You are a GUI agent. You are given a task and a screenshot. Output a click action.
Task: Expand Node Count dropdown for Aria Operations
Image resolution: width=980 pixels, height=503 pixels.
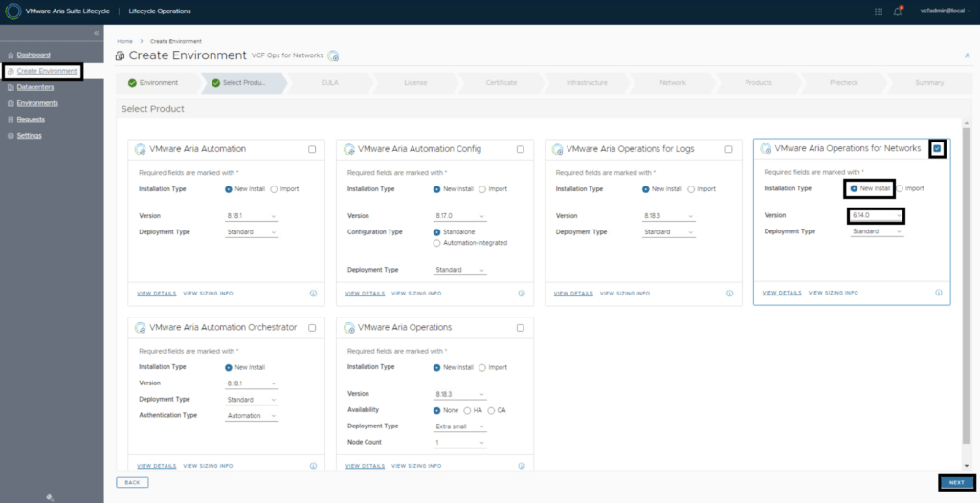point(459,443)
